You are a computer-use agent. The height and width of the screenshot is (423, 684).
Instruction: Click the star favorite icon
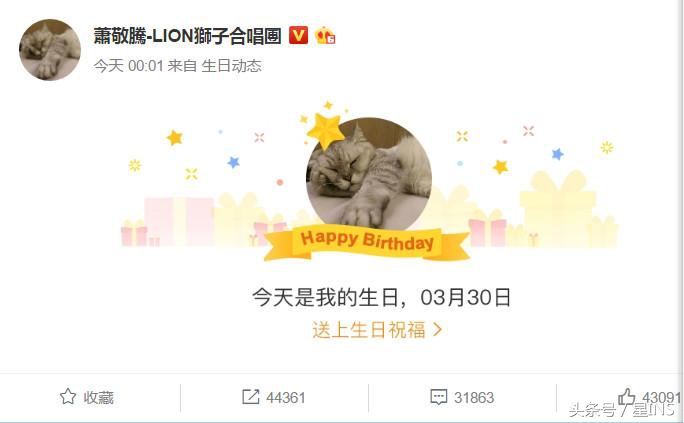click(68, 397)
